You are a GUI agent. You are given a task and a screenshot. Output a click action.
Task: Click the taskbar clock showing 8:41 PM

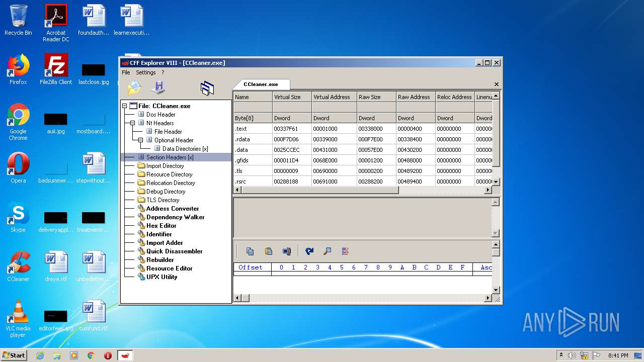point(618,355)
